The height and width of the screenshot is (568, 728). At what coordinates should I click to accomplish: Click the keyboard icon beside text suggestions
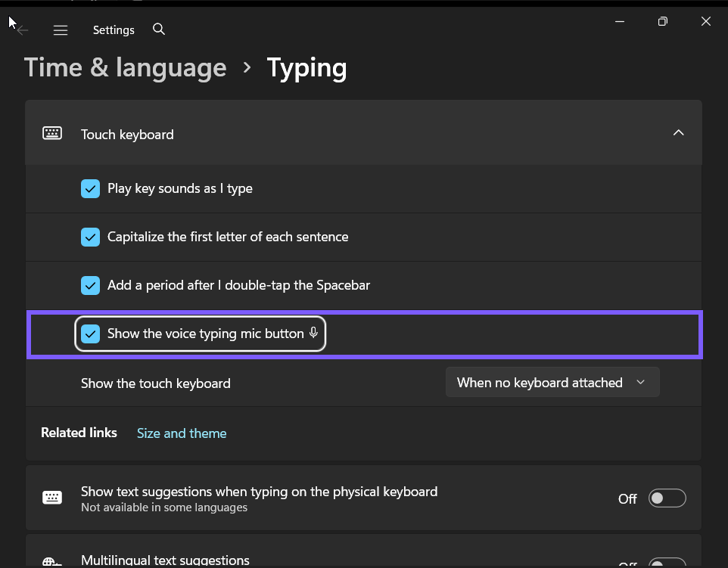(x=52, y=498)
